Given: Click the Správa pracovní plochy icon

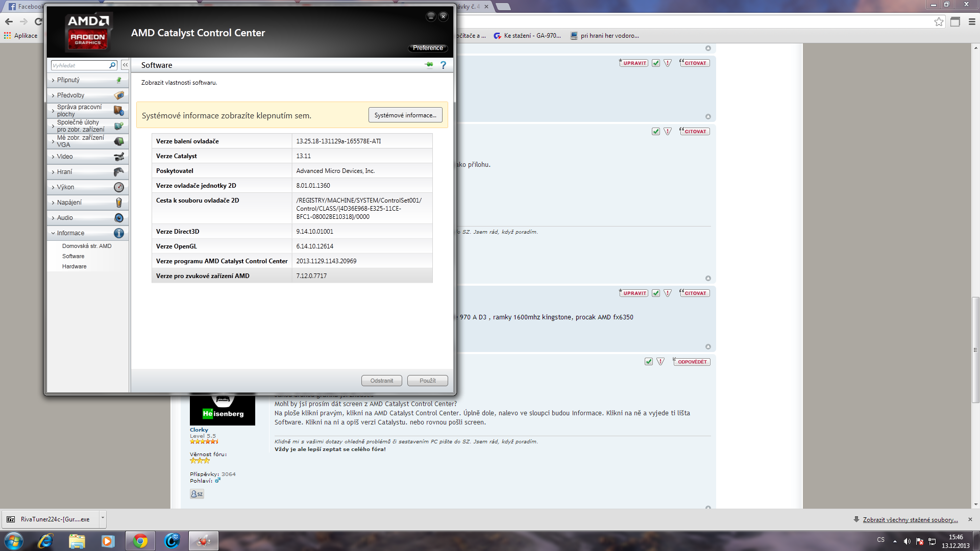Looking at the screenshot, I should pyautogui.click(x=119, y=111).
